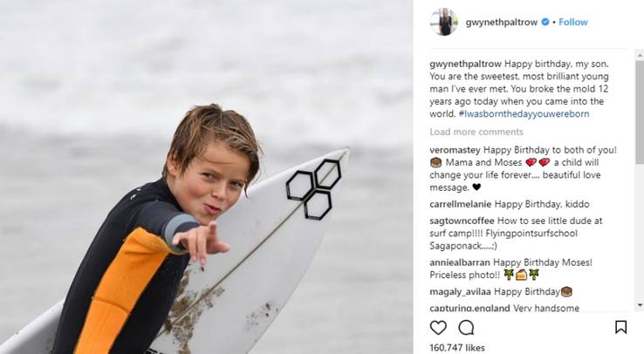Visit carrellmelanie's profile
644x354 pixels.
461,204
